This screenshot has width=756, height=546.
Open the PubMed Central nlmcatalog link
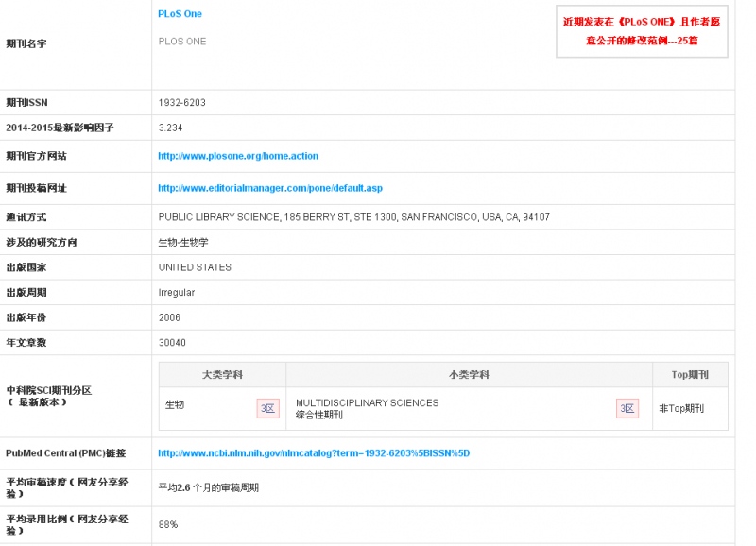[314, 453]
